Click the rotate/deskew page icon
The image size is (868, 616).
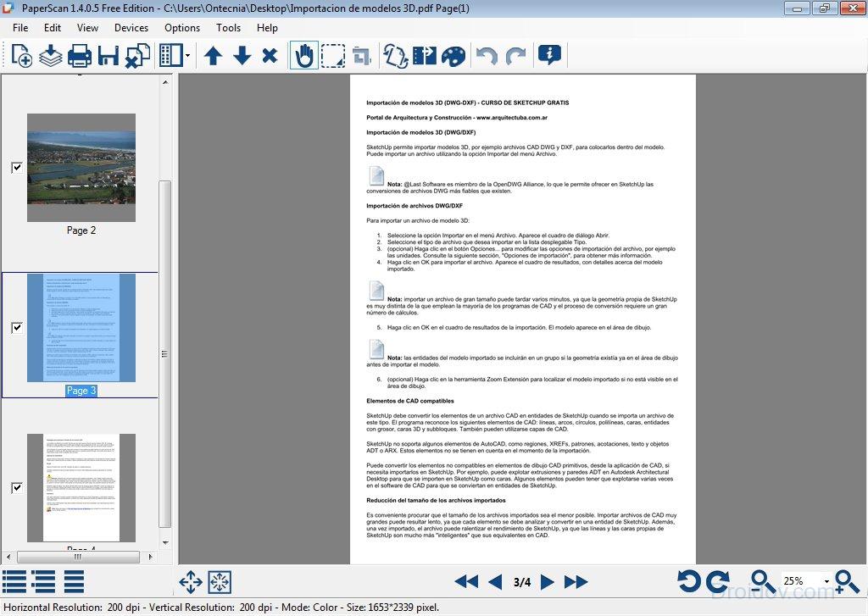(396, 56)
